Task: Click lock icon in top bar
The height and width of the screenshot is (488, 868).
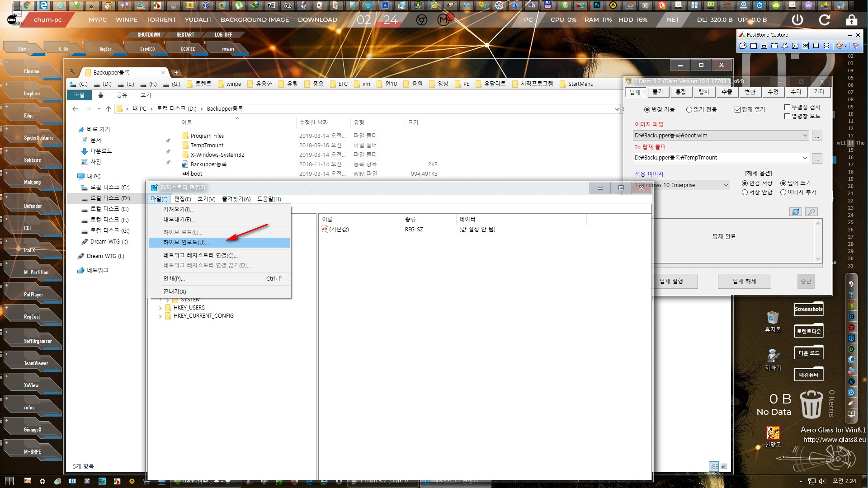Action: click(852, 20)
